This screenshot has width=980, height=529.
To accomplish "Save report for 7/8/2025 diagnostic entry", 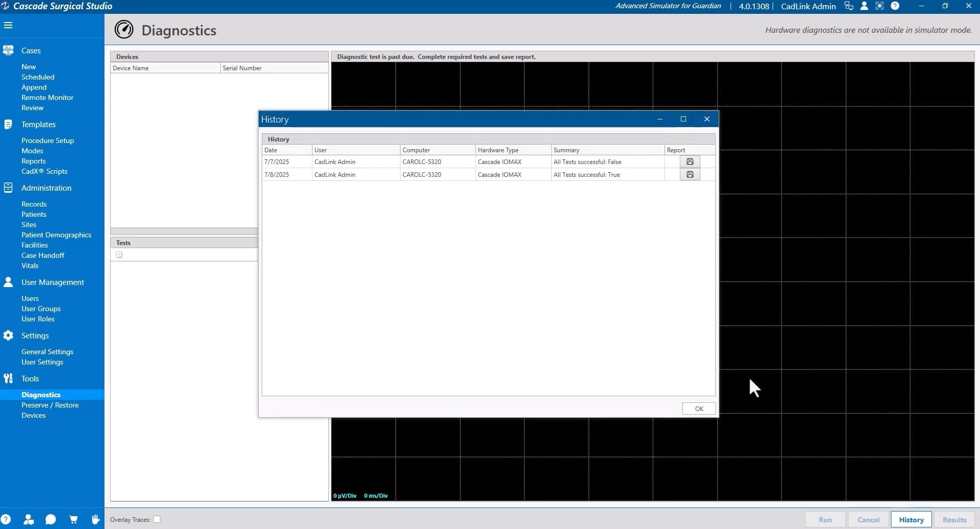I will [690, 174].
